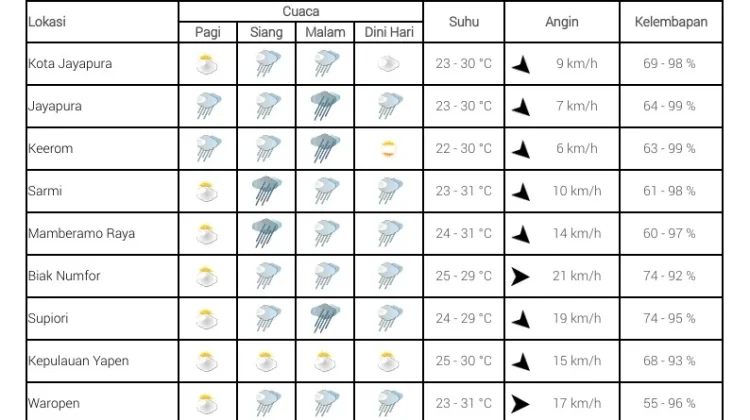The height and width of the screenshot is (420, 750).
Task: Select Mamberamo Raya wind speed 14 km/h
Action: (x=577, y=233)
